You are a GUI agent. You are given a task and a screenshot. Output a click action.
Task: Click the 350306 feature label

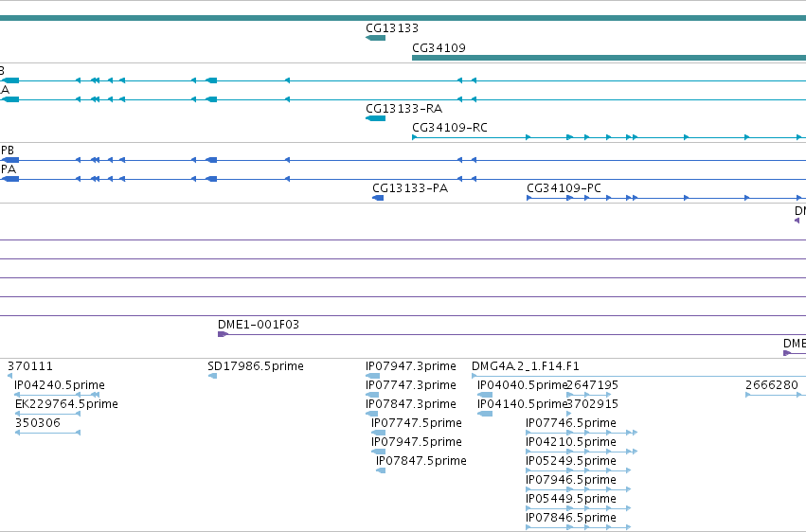38,423
